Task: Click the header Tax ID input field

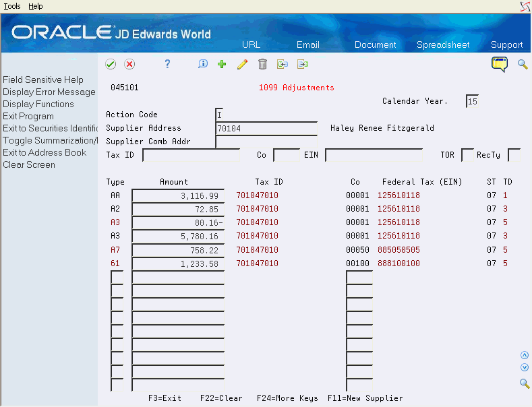Action: tap(191, 156)
